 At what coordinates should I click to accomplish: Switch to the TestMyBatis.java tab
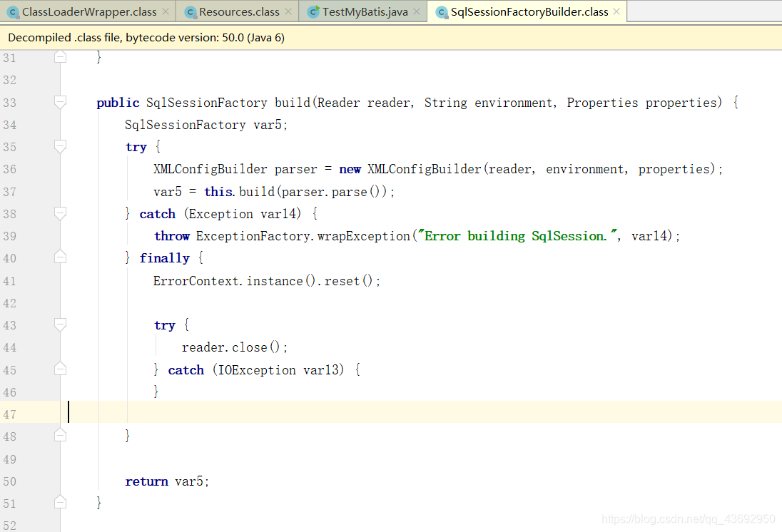click(365, 12)
